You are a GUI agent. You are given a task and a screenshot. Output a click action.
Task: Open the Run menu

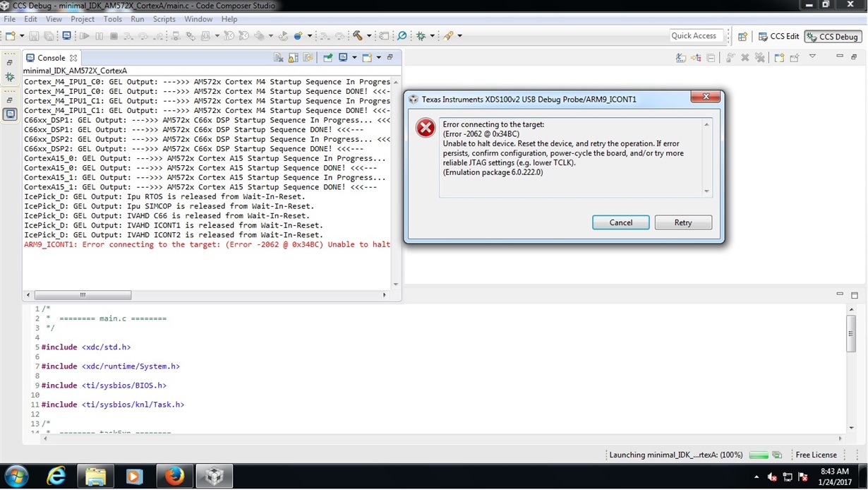pyautogui.click(x=138, y=19)
